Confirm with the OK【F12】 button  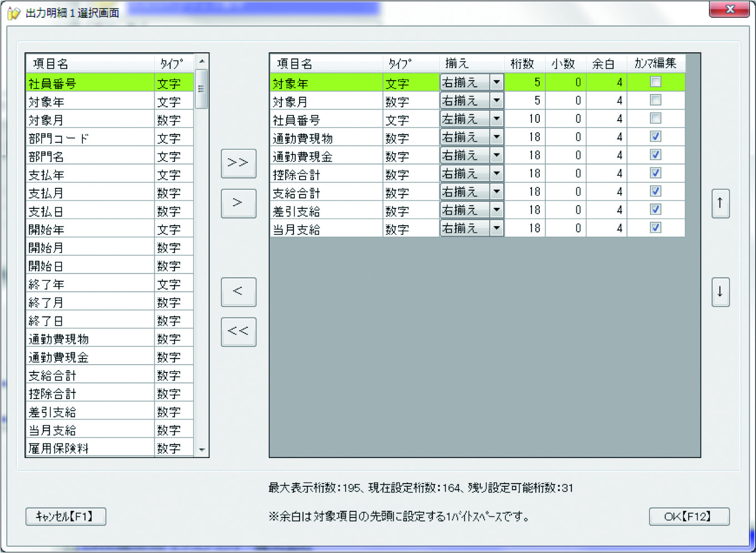click(689, 516)
